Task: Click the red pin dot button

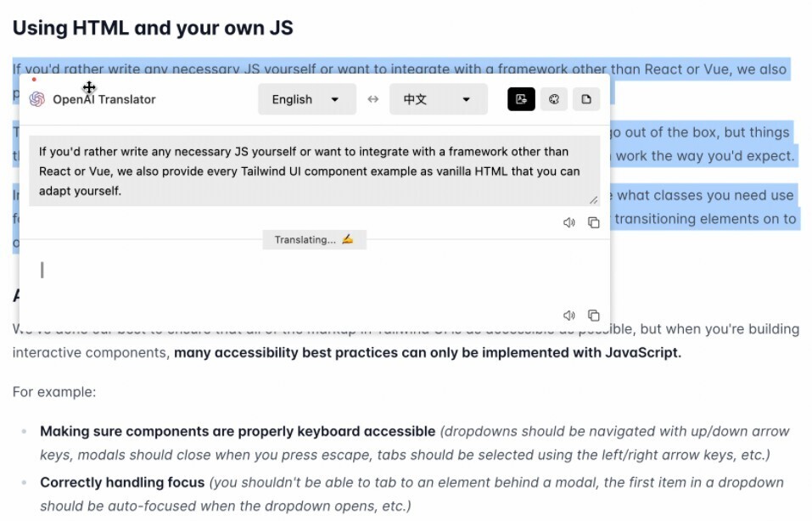Action: point(34,77)
